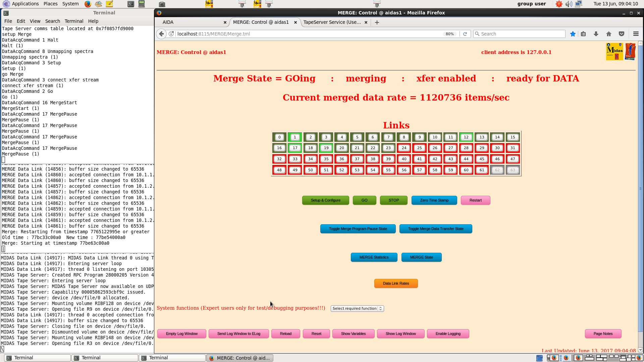The image size is (644, 362).
Task: Click the Data Link Rates button
Action: point(396,283)
